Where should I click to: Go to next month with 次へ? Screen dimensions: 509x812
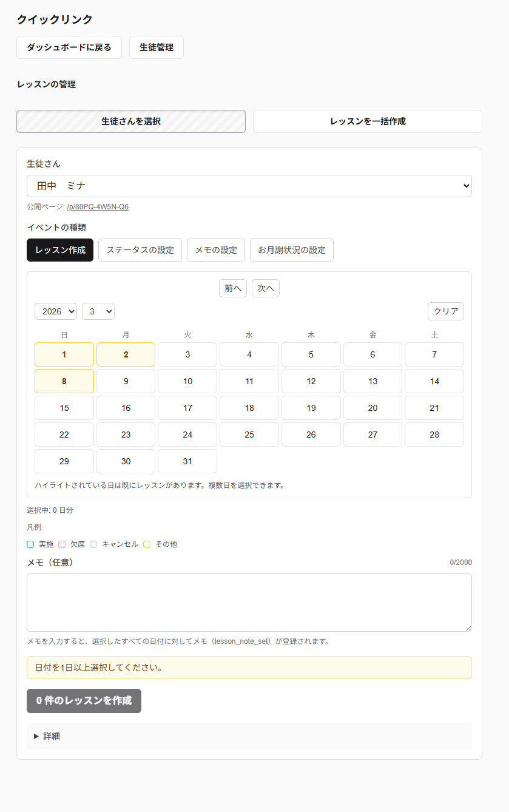266,288
